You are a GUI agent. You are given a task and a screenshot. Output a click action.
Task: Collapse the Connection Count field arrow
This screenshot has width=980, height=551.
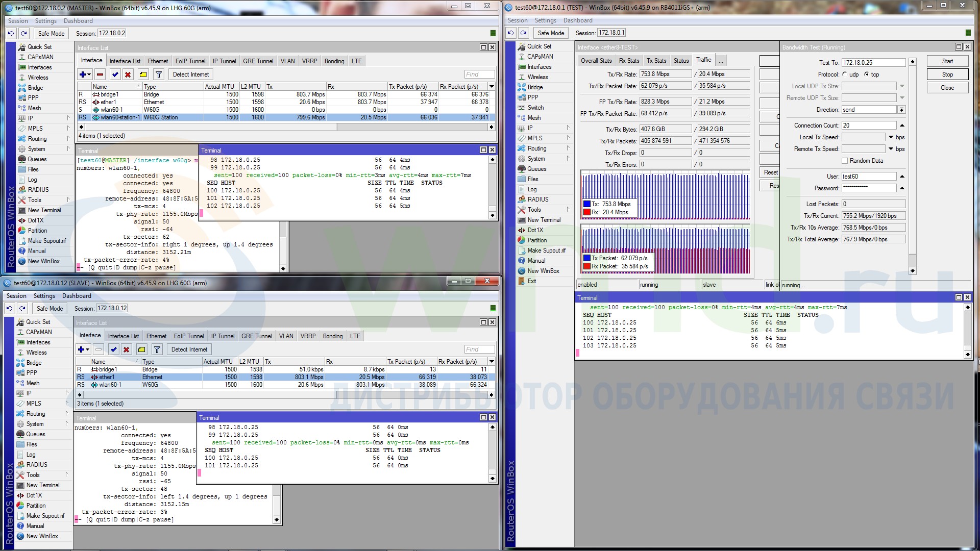tap(902, 126)
